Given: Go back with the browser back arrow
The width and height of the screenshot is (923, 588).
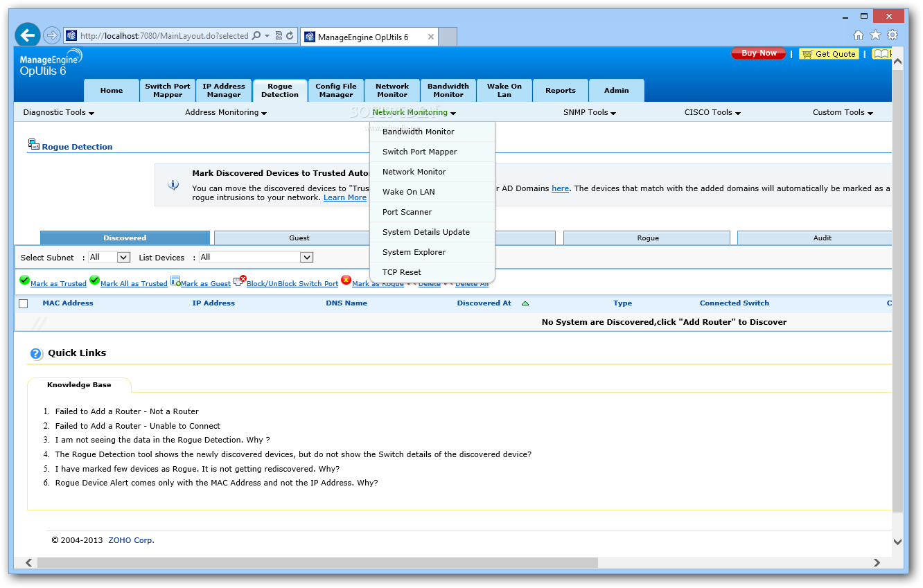Looking at the screenshot, I should [x=28, y=35].
